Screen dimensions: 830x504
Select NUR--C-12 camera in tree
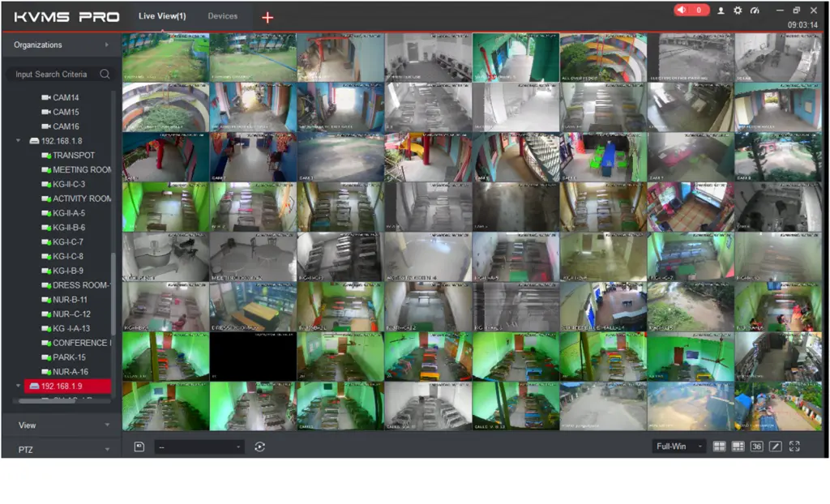coord(71,314)
